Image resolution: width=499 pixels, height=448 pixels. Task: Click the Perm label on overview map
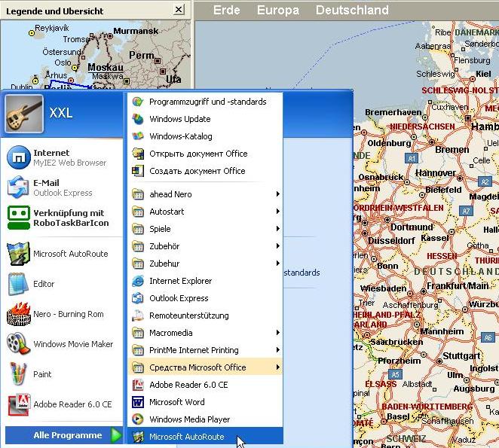pyautogui.click(x=141, y=55)
